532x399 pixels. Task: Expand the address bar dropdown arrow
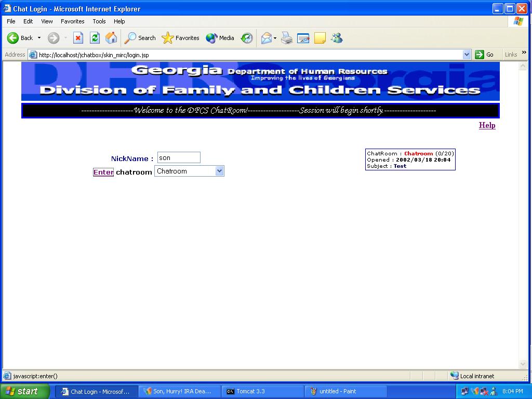(x=467, y=55)
